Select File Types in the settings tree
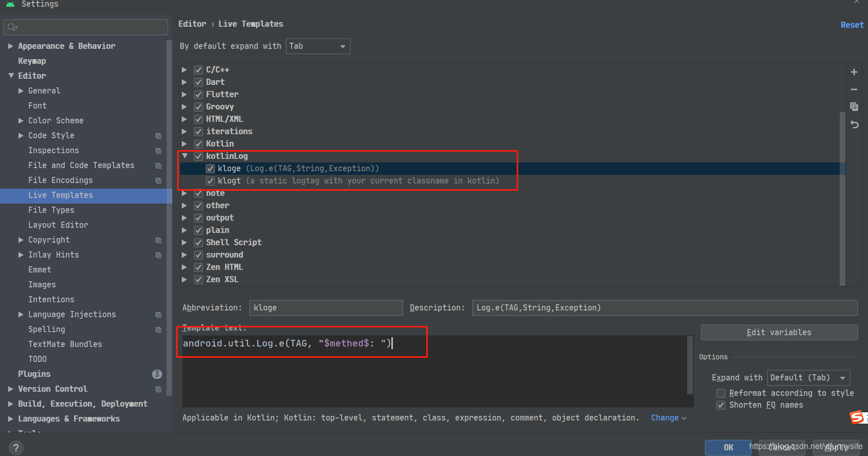Screen dimensions: 868x456 51,210
